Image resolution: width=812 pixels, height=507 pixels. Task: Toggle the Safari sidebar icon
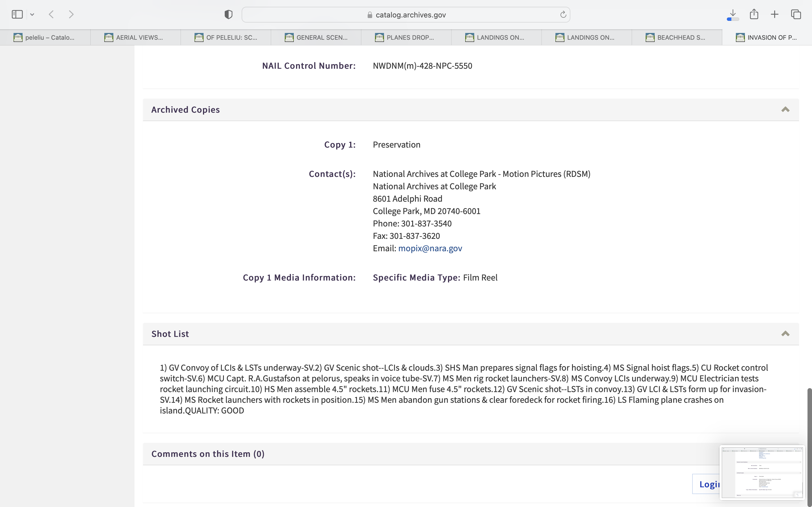(x=17, y=14)
